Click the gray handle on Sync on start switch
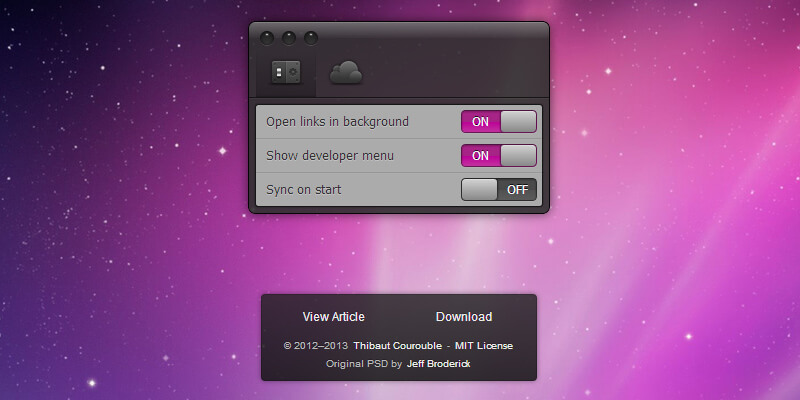Viewport: 800px width, 400px height. click(480, 190)
